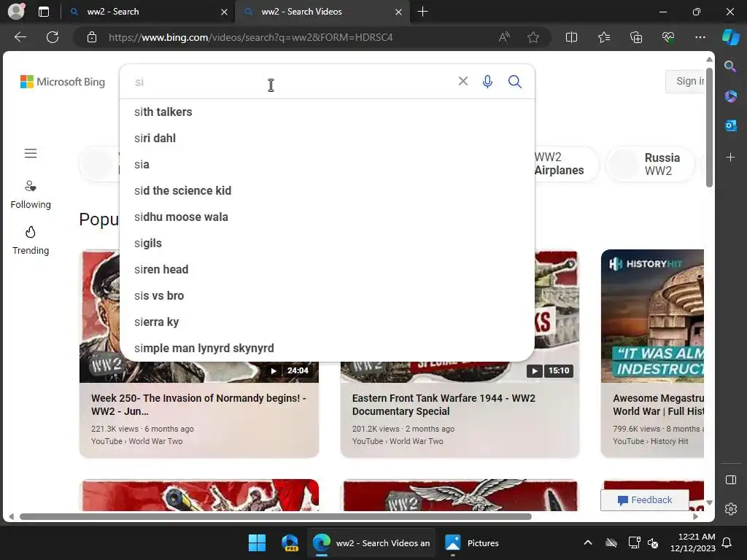Click the Sign in button

pos(685,82)
